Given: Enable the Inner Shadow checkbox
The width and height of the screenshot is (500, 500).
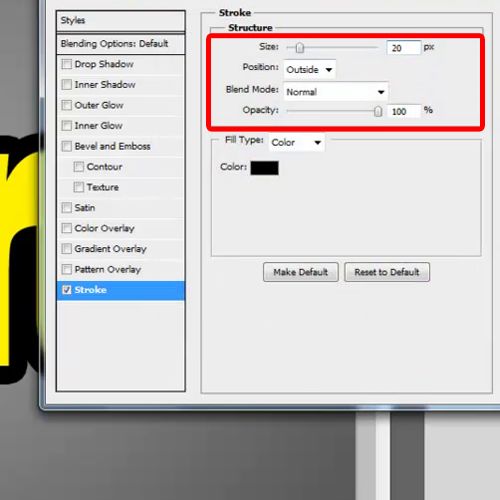Looking at the screenshot, I should (67, 85).
